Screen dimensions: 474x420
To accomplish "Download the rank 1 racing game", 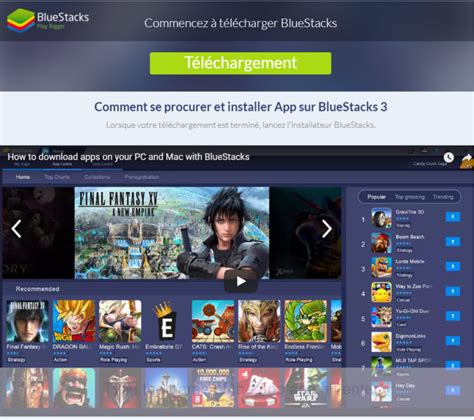I will point(453,217).
